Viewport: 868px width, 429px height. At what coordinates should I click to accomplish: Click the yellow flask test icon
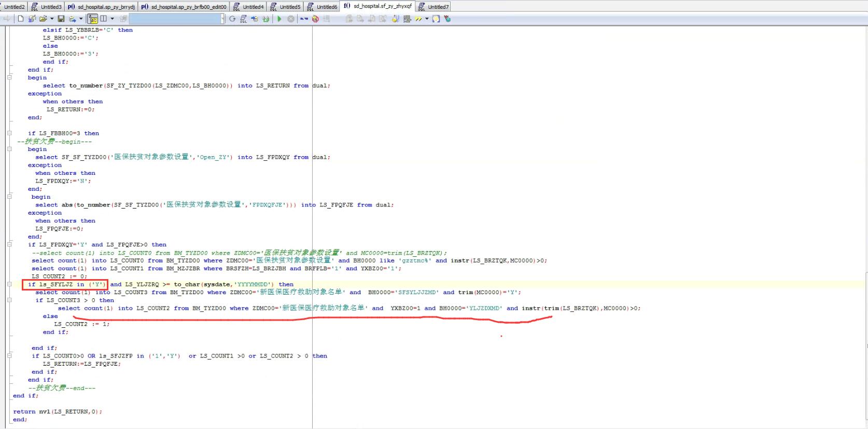pos(396,19)
